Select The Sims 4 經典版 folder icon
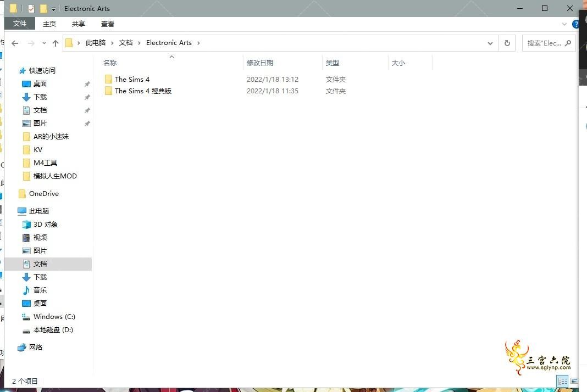The height and width of the screenshot is (392, 587). (109, 91)
